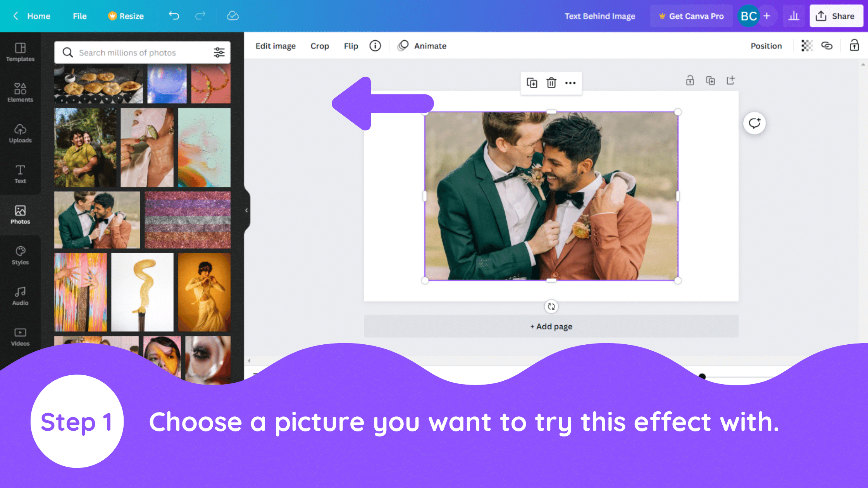
Task: Toggle the duplicate element icon
Action: tap(532, 83)
